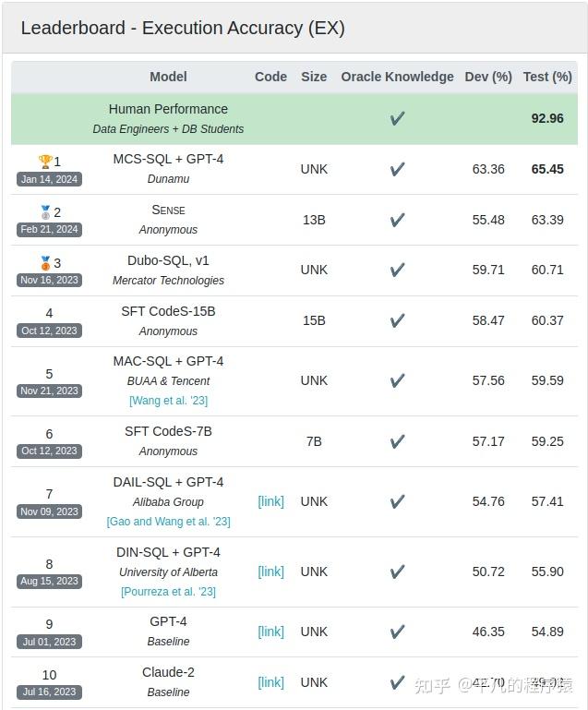Open the DAIL-SQL code [link]

(x=270, y=501)
